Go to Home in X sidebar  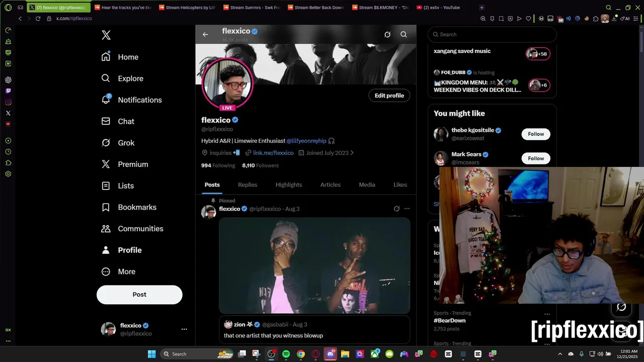120,57
